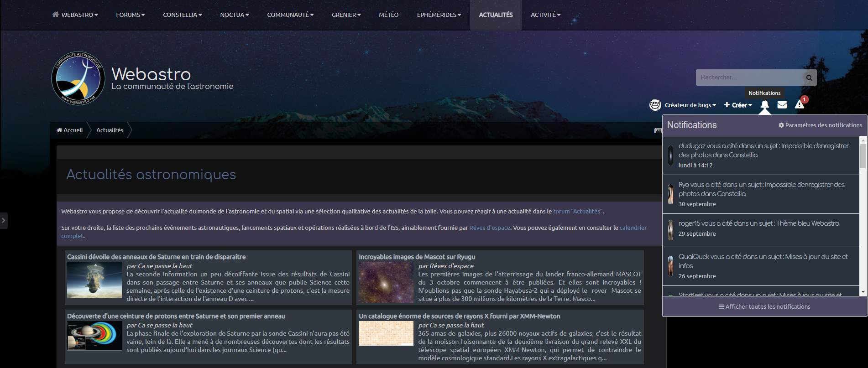Open the messages envelope icon
The image size is (868, 368).
point(782,105)
